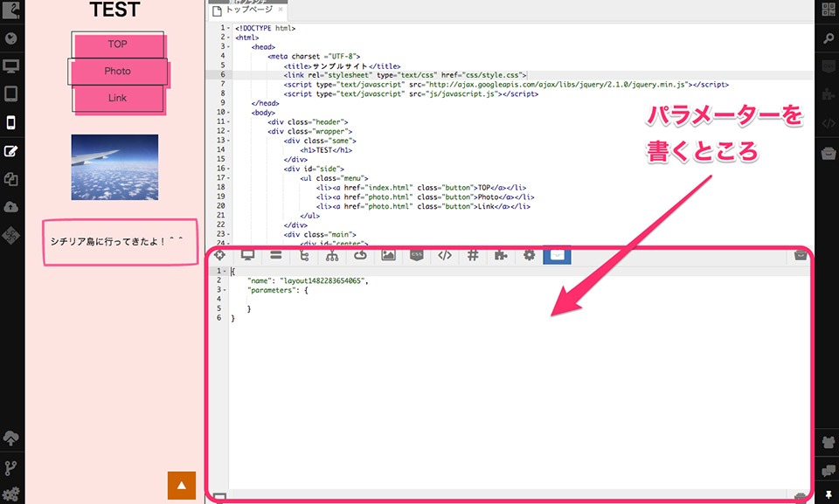Close the トップページ tab
Screen dimensions: 839x504
point(281,10)
